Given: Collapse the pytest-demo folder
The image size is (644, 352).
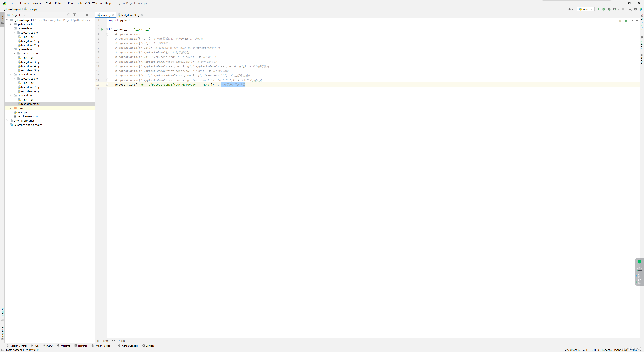Looking at the screenshot, I should click(11, 28).
